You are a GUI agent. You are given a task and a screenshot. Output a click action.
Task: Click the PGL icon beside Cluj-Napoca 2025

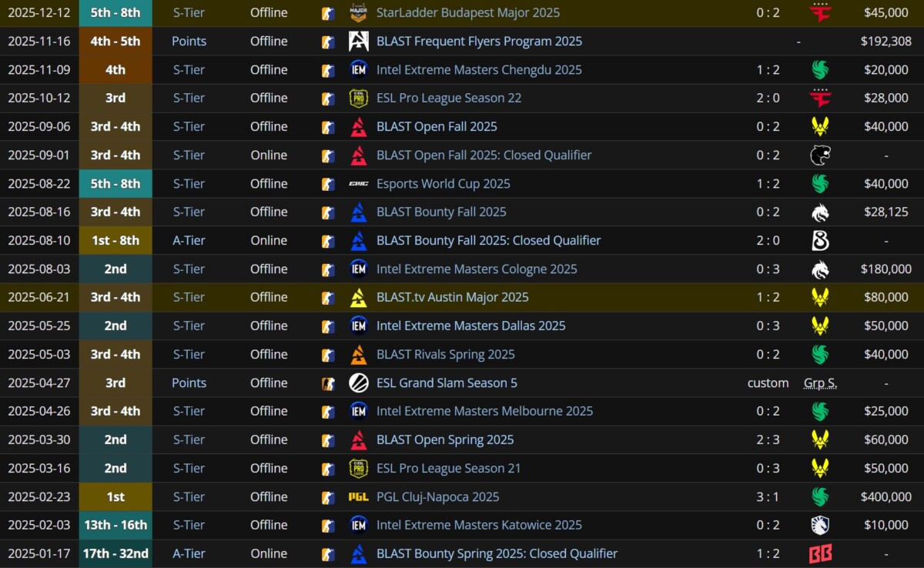coord(358,497)
